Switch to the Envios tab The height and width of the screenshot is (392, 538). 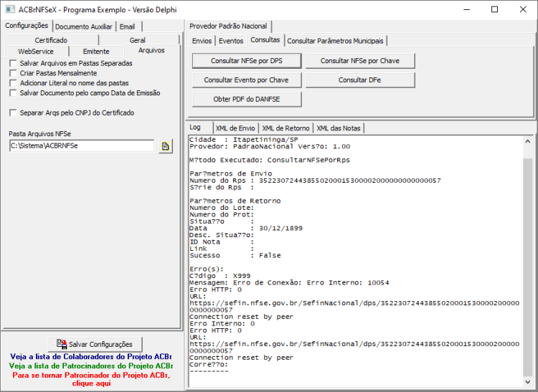pyautogui.click(x=202, y=41)
